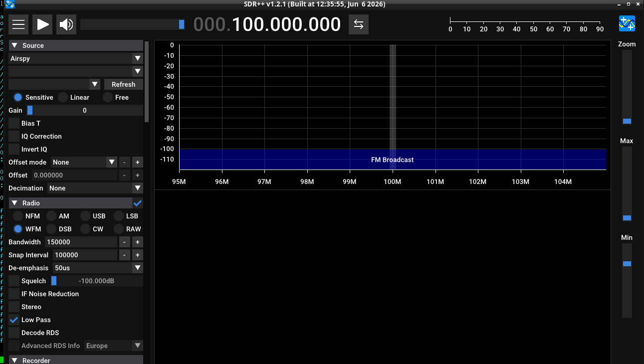This screenshot has height=364, width=644.
Task: Toggle Invert IQ checkbox
Action: tap(14, 149)
